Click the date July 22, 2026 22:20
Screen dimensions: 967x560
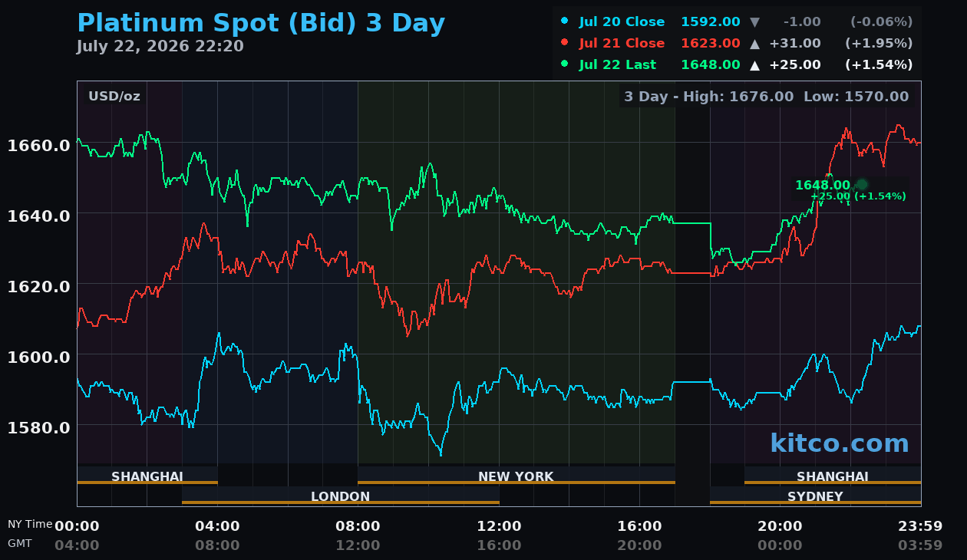[160, 46]
